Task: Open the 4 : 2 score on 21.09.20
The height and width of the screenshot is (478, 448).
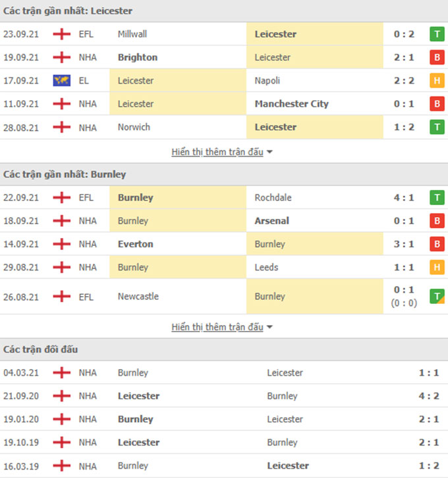Action: 429,396
